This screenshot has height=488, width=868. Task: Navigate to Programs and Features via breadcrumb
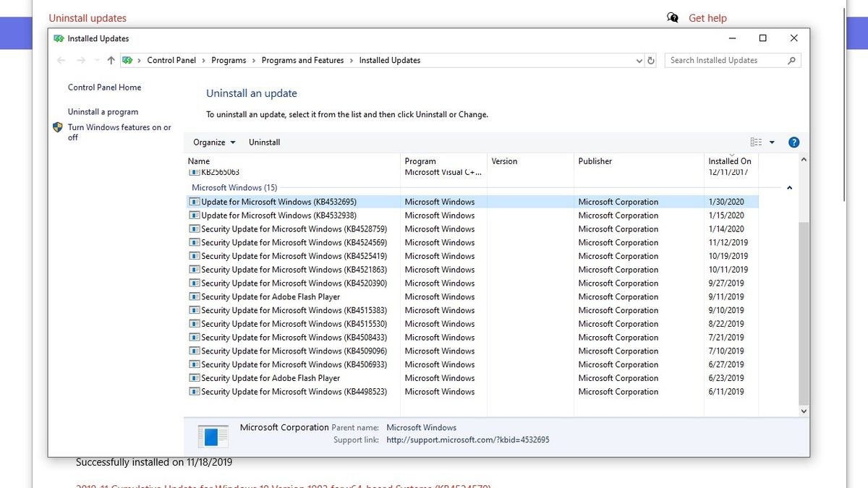coord(302,60)
